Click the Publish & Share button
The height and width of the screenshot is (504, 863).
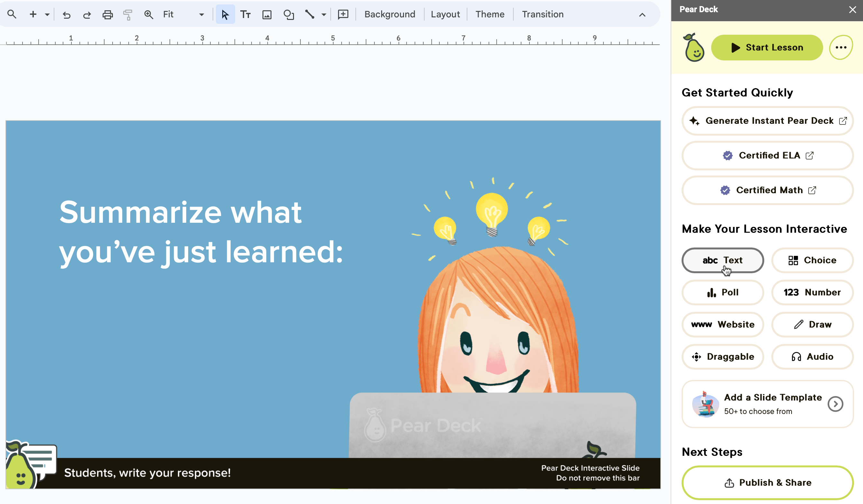tap(767, 483)
